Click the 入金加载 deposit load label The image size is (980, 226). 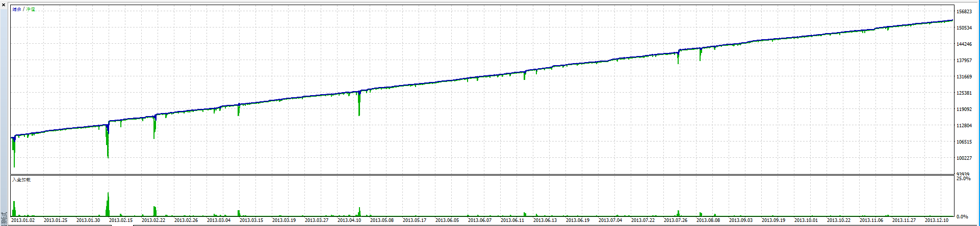pyautogui.click(x=21, y=180)
